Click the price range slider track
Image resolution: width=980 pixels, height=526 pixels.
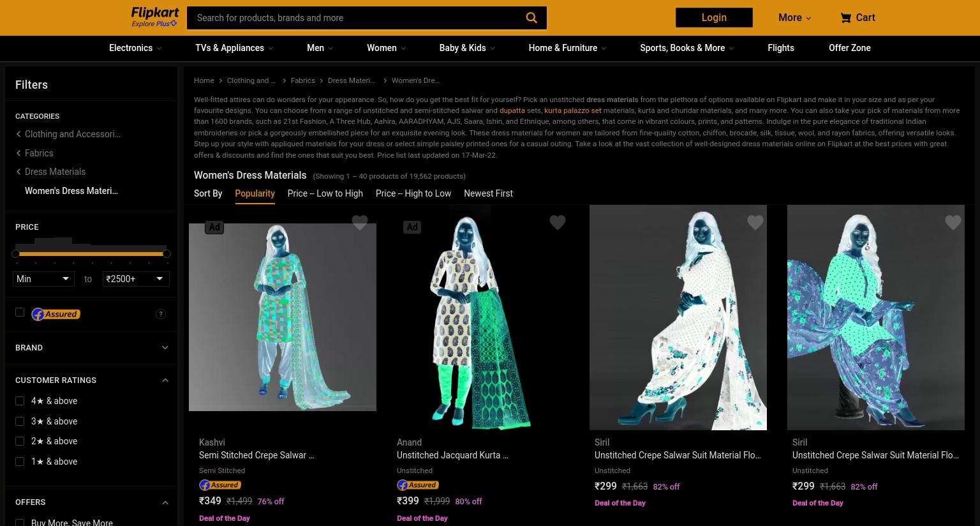(x=91, y=253)
